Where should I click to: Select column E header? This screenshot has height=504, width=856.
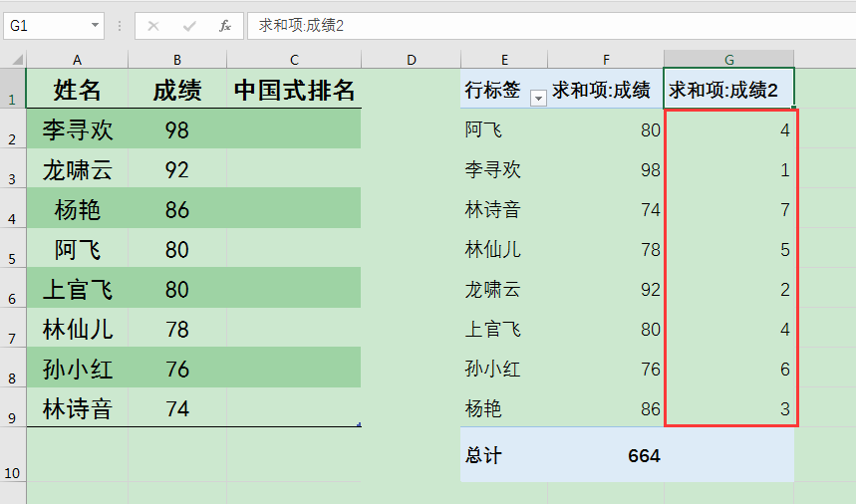pyautogui.click(x=504, y=60)
